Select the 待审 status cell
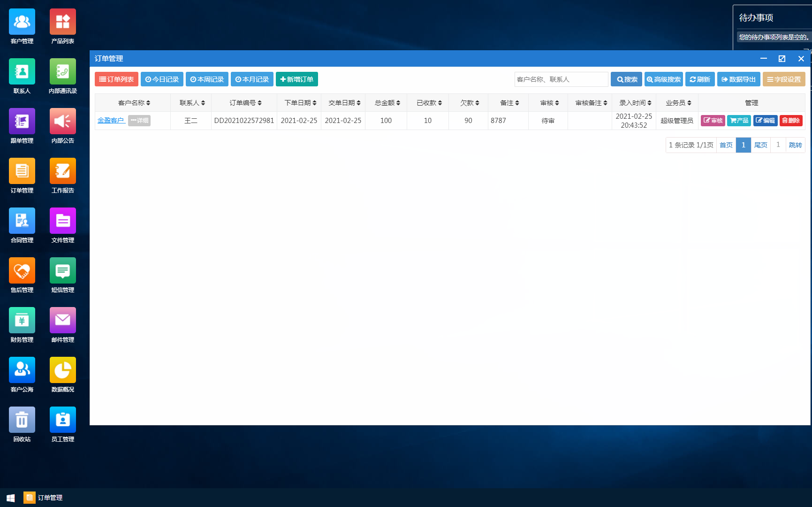 (x=548, y=121)
